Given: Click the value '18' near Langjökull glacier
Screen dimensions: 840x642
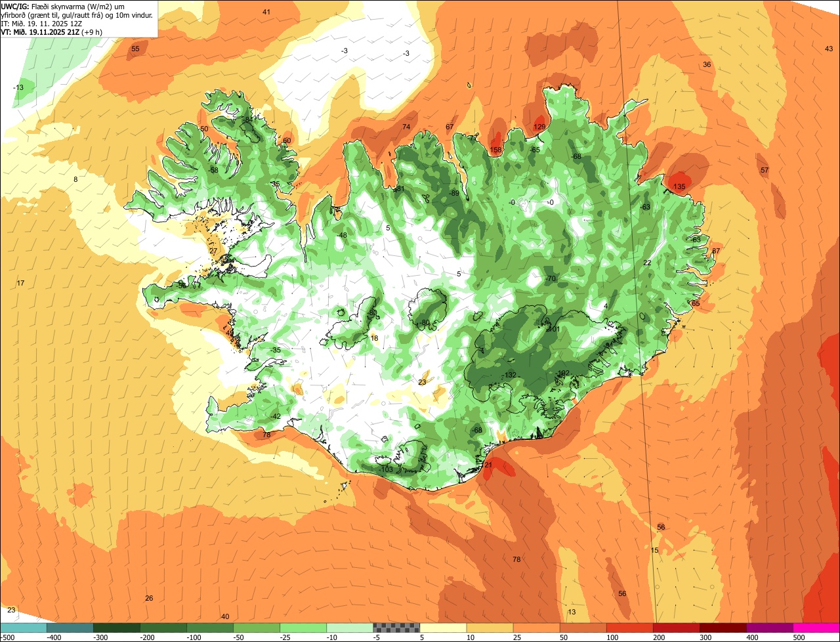Looking at the screenshot, I should 374,338.
